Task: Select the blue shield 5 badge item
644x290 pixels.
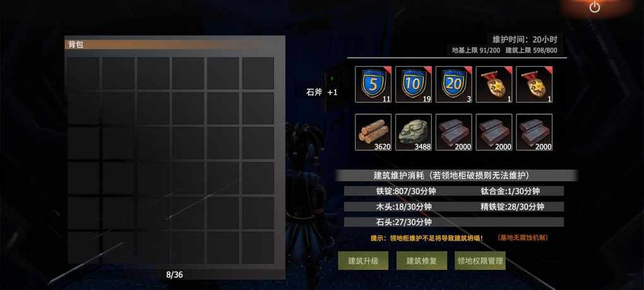Action: coord(373,84)
